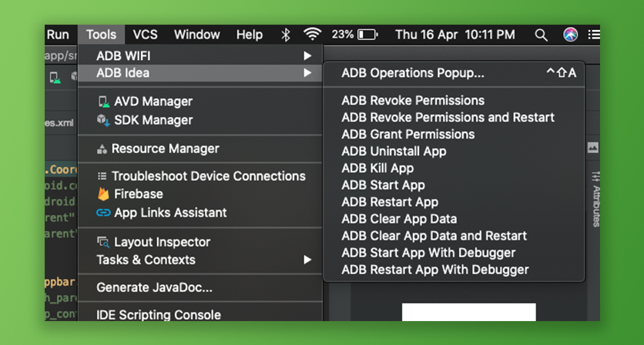The height and width of the screenshot is (345, 644).
Task: Select ADB WIFI menu entry
Action: (200, 56)
